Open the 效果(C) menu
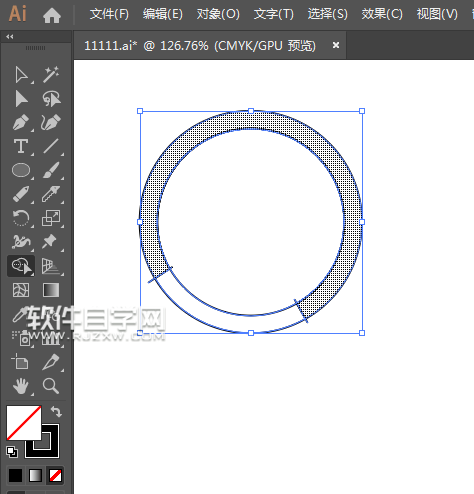The height and width of the screenshot is (494, 474). (x=382, y=14)
